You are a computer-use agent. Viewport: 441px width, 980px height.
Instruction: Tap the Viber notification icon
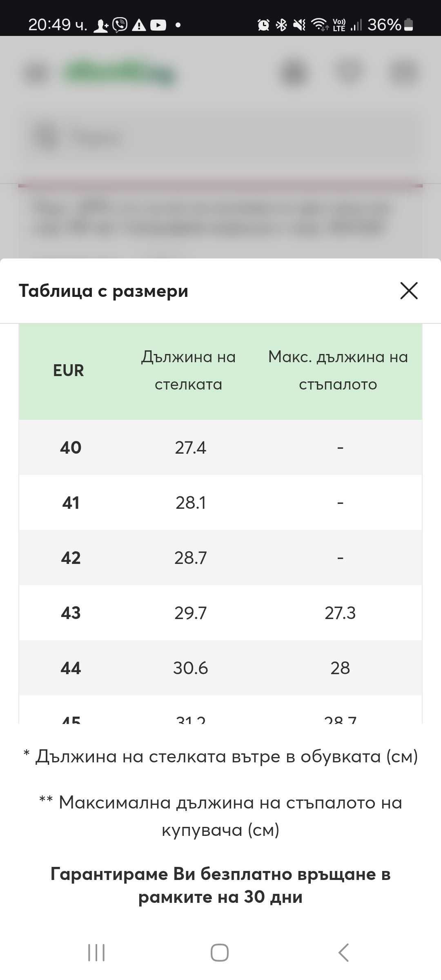pyautogui.click(x=120, y=25)
